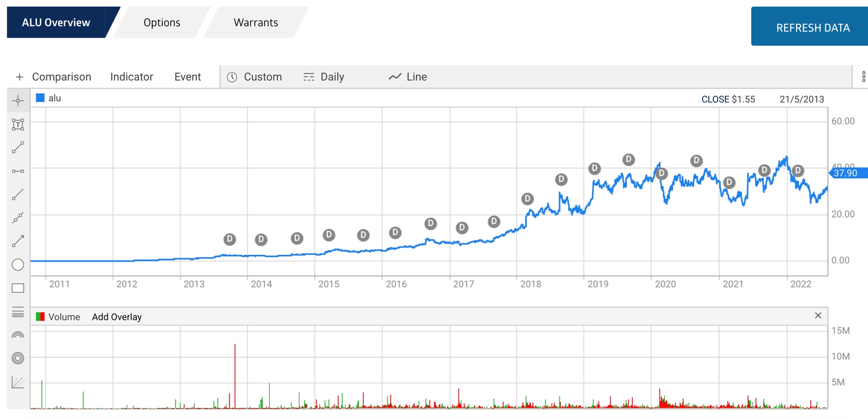This screenshot has height=419, width=868.
Task: Close the Volume panel
Action: 818,315
